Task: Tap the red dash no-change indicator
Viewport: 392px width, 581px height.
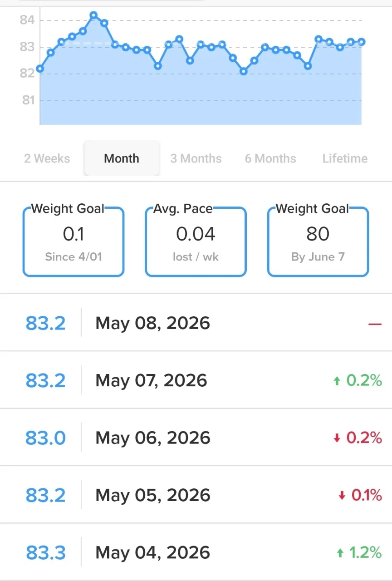Action: click(x=375, y=324)
